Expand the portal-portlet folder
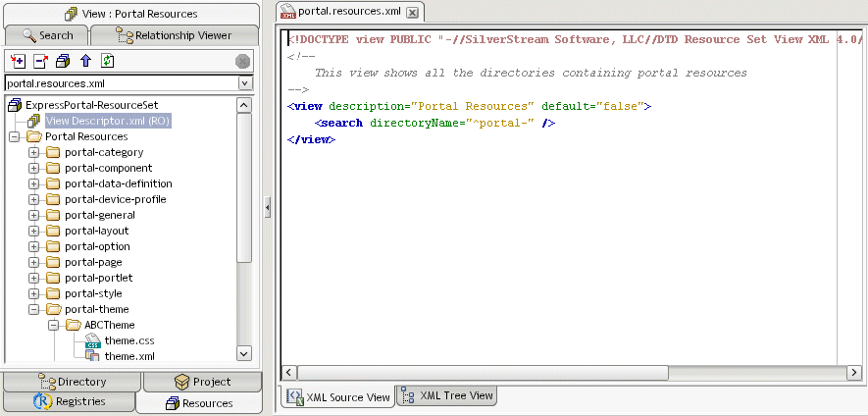This screenshot has width=868, height=416. (34, 278)
